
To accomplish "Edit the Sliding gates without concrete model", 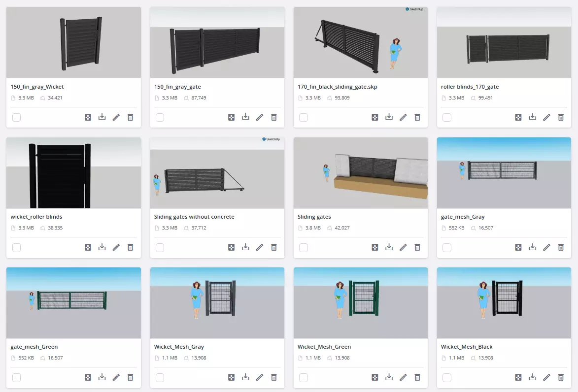I will point(260,247).
